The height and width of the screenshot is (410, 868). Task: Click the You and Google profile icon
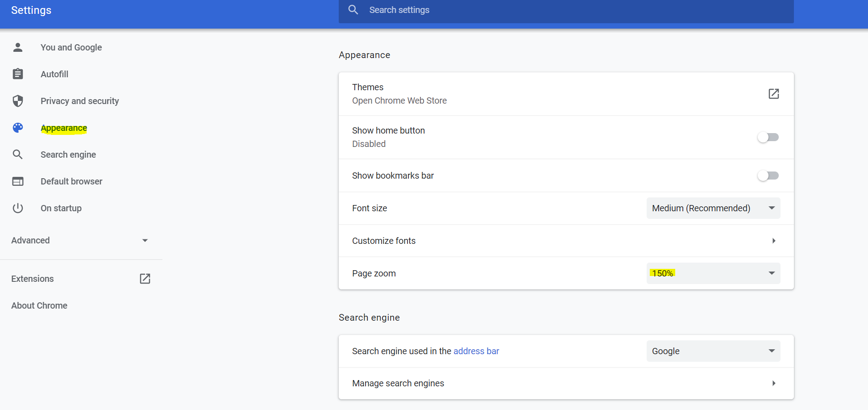[x=17, y=47]
